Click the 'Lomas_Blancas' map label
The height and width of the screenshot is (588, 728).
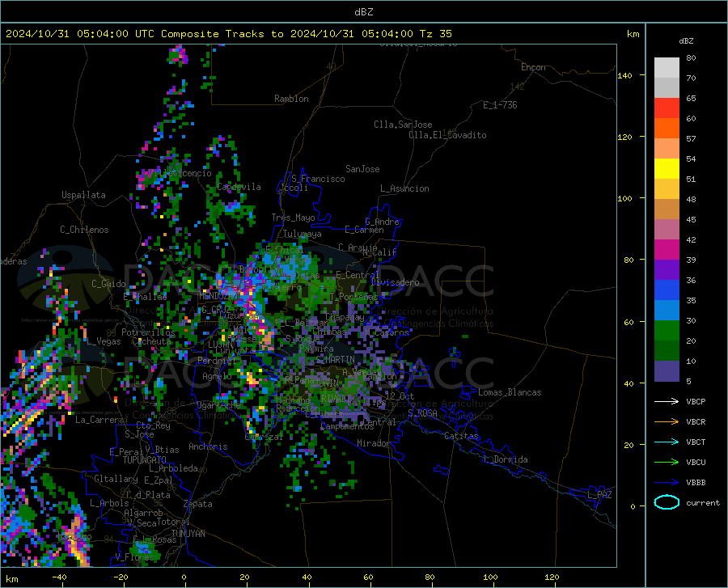click(x=510, y=392)
